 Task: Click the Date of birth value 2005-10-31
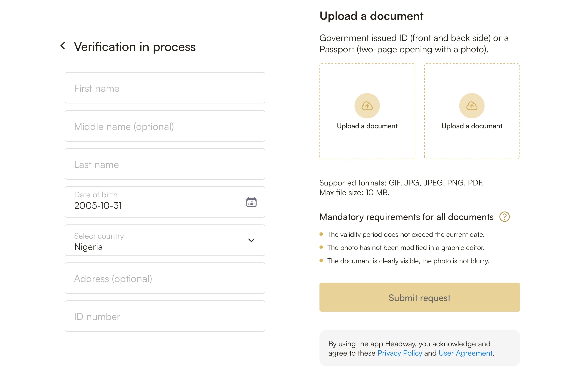coord(98,205)
